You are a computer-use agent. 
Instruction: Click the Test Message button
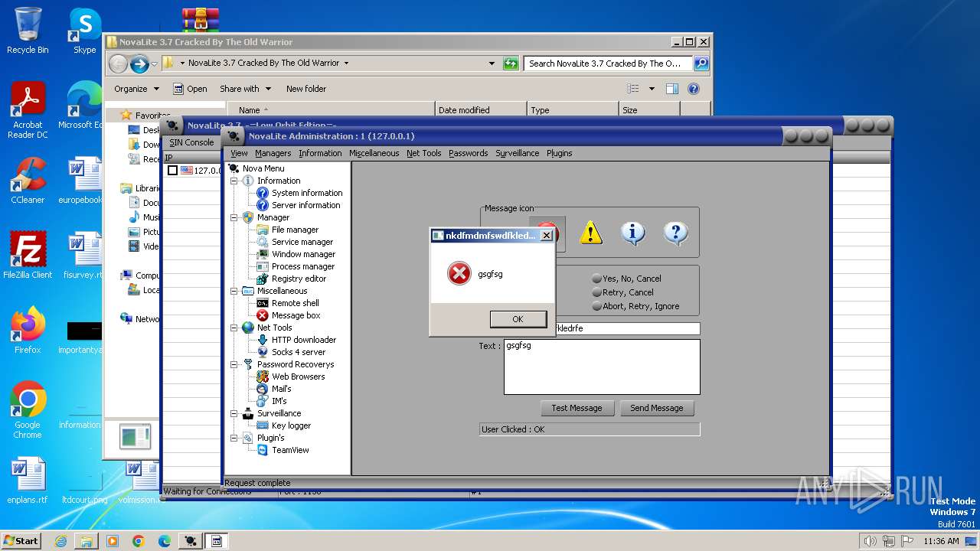point(577,408)
